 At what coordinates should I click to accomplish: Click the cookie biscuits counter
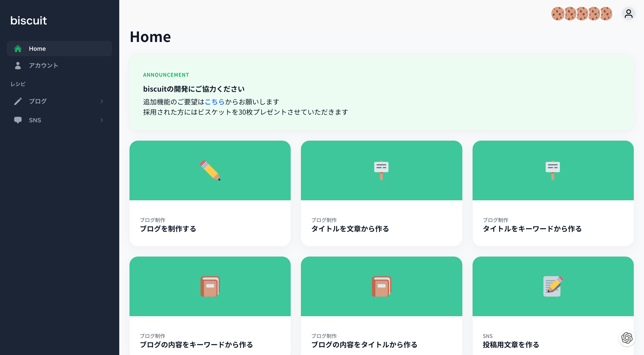click(582, 14)
